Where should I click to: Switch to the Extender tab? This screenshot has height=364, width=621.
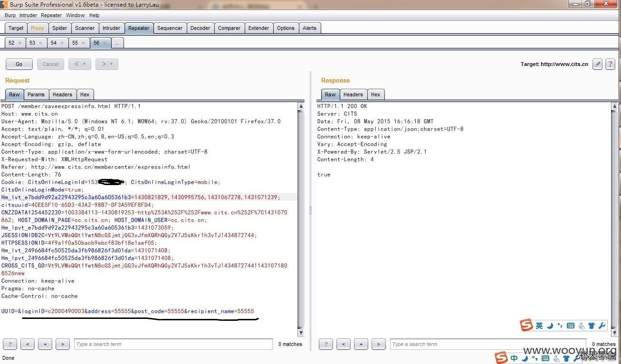(258, 28)
